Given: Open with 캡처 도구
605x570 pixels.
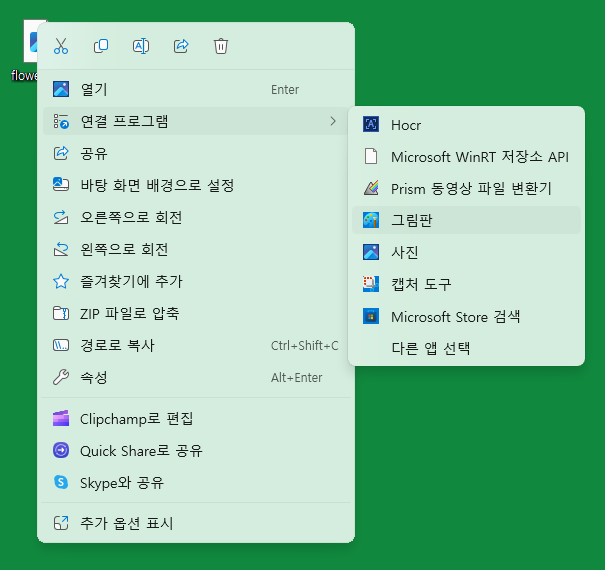Looking at the screenshot, I should pyautogui.click(x=466, y=284).
